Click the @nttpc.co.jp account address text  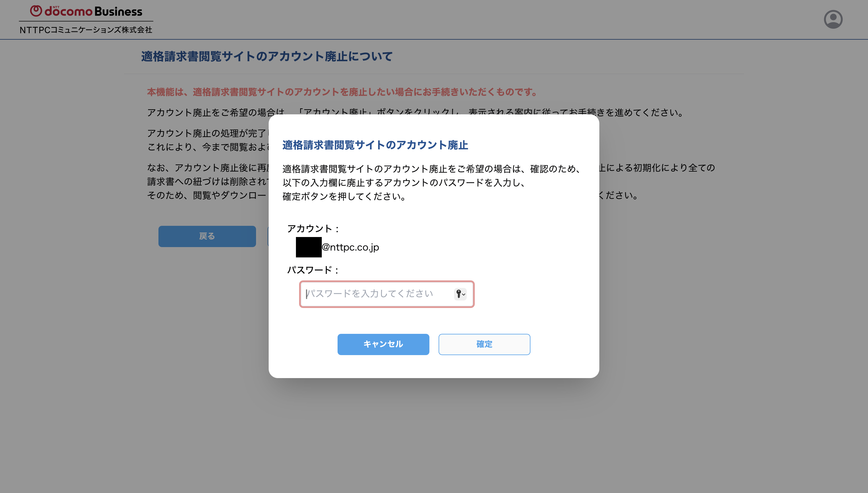point(350,247)
